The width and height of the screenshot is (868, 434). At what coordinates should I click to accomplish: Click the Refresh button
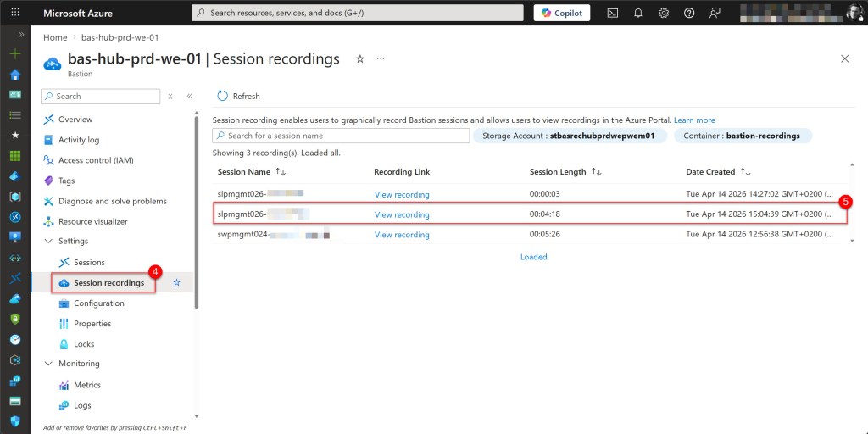click(238, 97)
